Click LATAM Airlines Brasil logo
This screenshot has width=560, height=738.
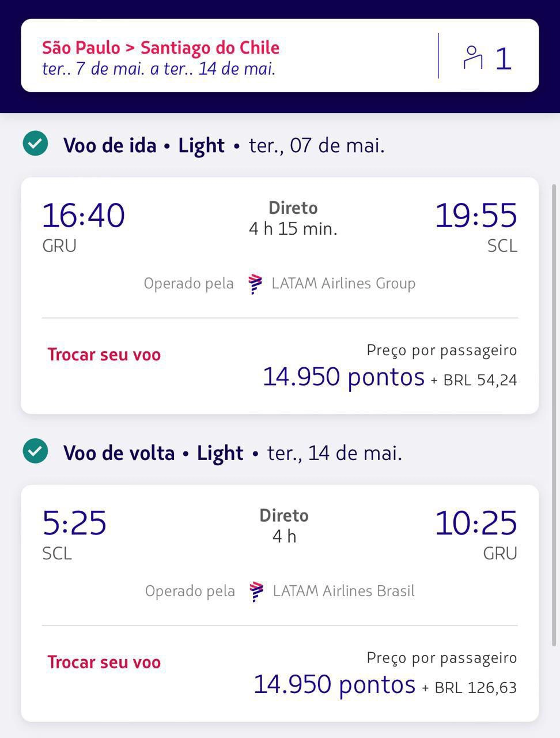[x=256, y=592]
